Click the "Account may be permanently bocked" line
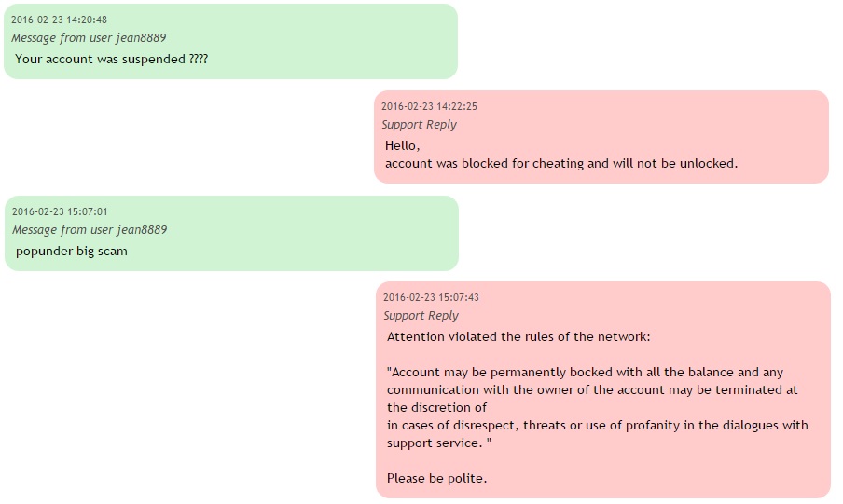Viewport: 843px width, 504px height. [585, 373]
